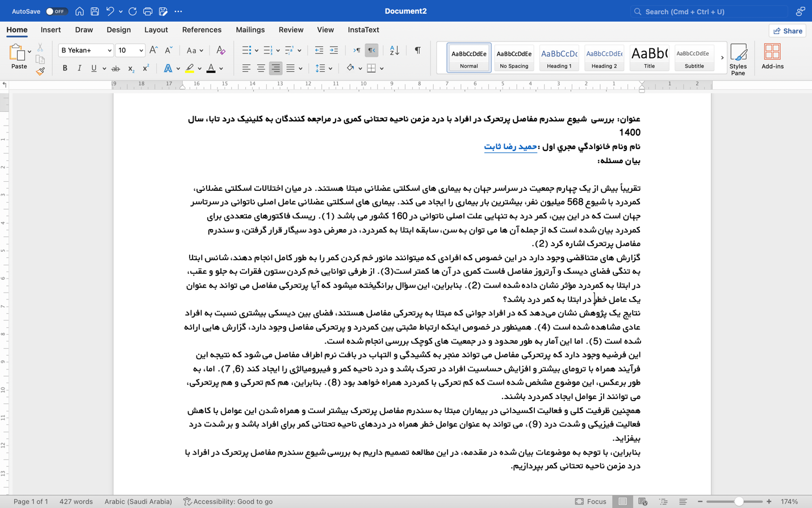Cut selection with the scissors icon
The width and height of the screenshot is (812, 508).
click(40, 48)
